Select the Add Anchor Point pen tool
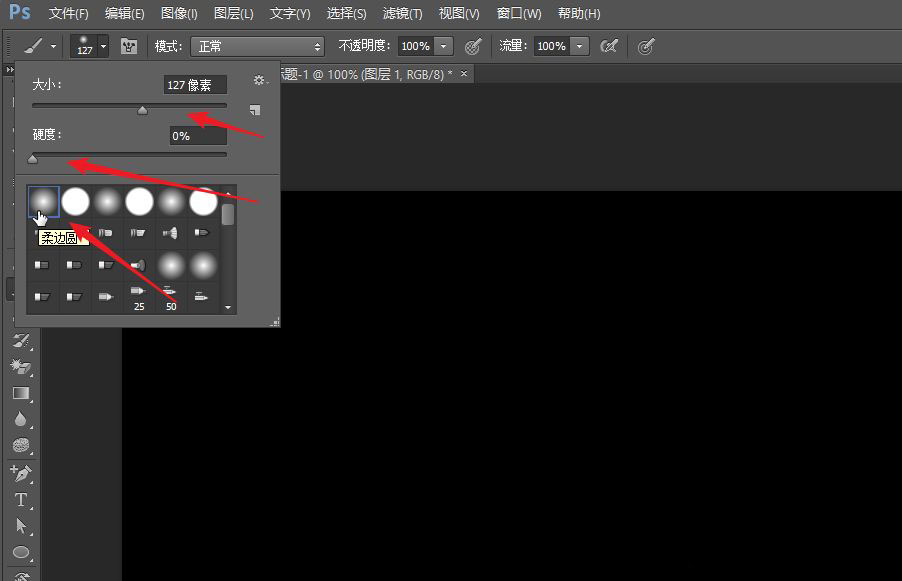This screenshot has width=902, height=581. [21, 473]
